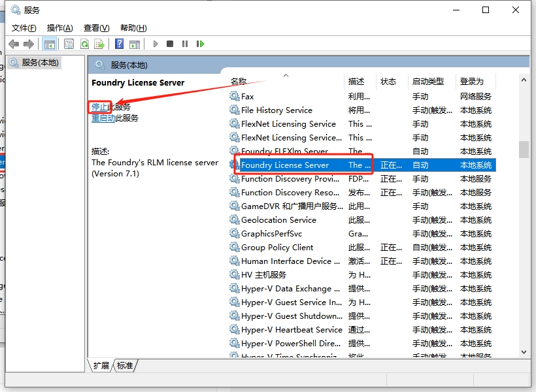Click the gear icon of HV 主机服务
Viewport: 536px width, 392px height.
(x=234, y=274)
